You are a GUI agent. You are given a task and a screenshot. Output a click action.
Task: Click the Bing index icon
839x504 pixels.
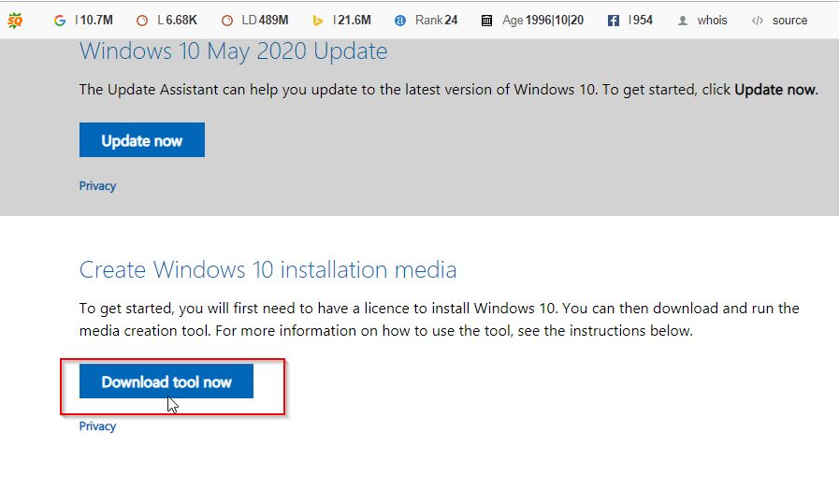(x=317, y=21)
